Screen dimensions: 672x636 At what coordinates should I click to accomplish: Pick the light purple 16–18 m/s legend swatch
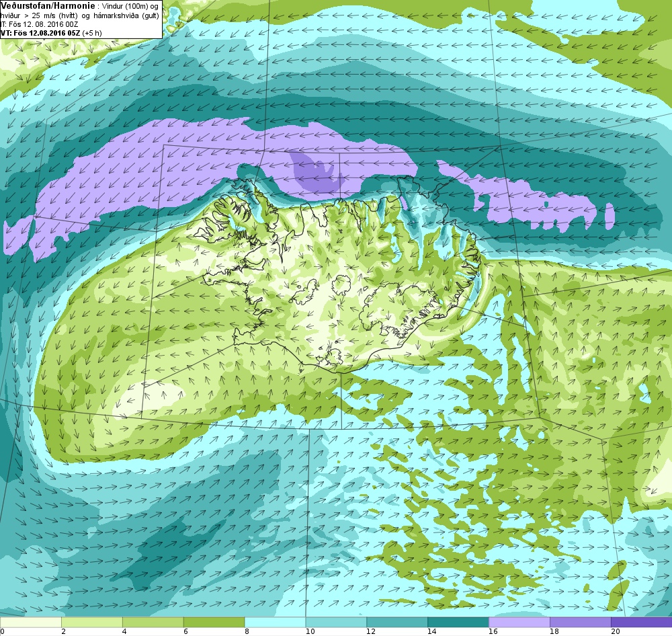click(519, 621)
